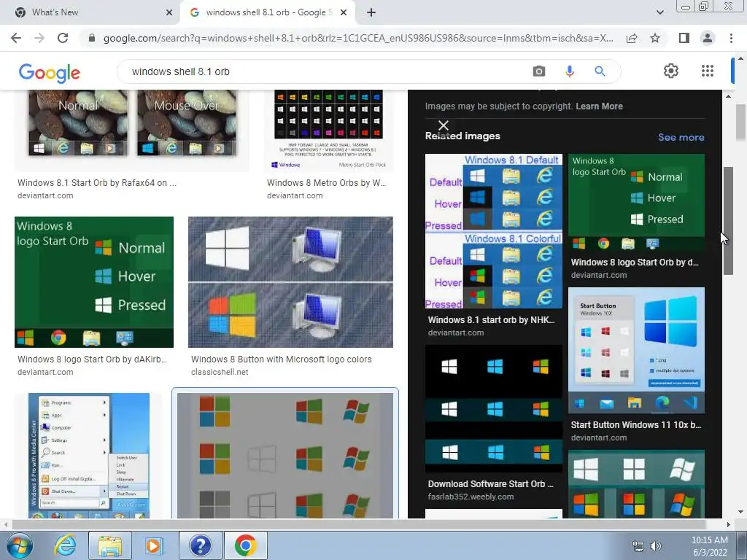Select the windows shell 8.1 orb tab
The image size is (747, 560).
click(268, 12)
